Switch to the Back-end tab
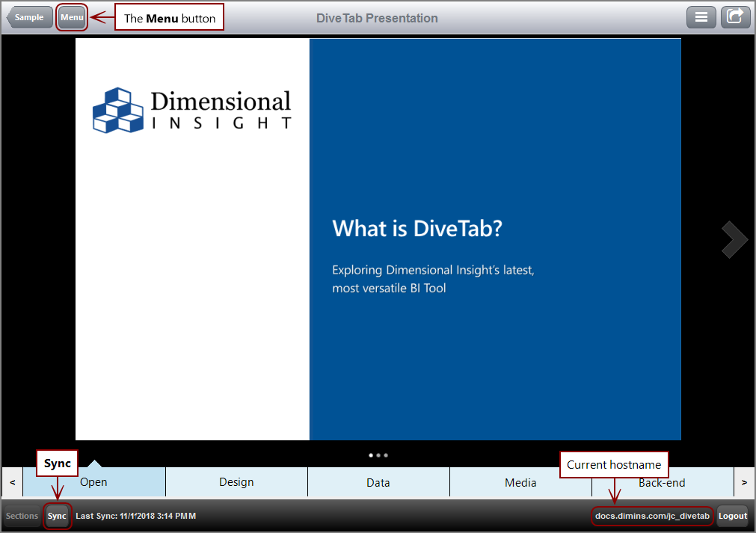 (x=662, y=482)
